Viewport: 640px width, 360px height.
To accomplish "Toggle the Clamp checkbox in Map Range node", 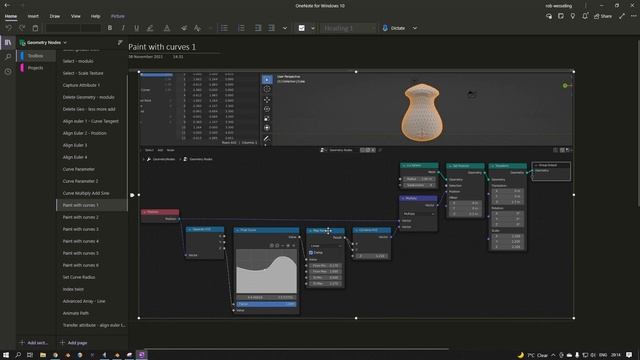I will point(311,253).
